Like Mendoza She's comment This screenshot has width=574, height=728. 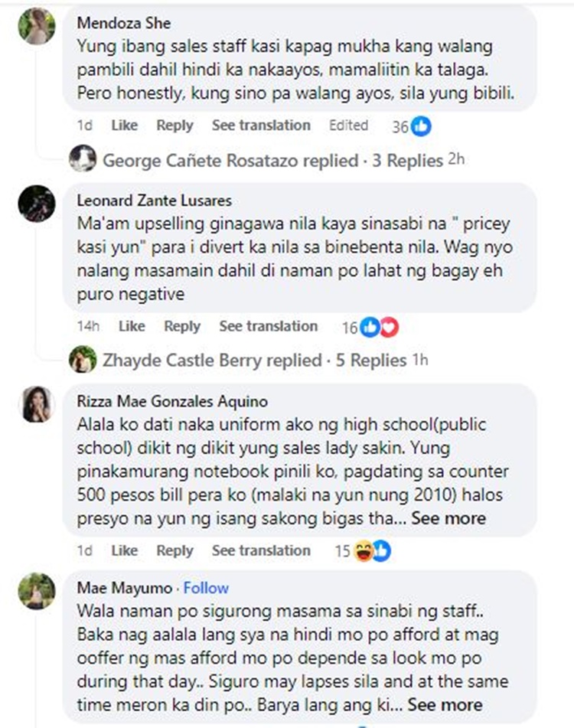pyautogui.click(x=124, y=126)
